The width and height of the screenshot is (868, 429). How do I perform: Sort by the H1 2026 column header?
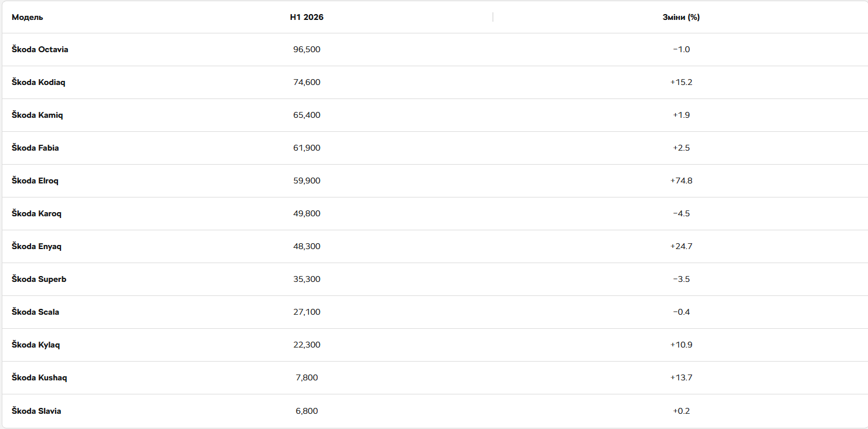pyautogui.click(x=307, y=18)
